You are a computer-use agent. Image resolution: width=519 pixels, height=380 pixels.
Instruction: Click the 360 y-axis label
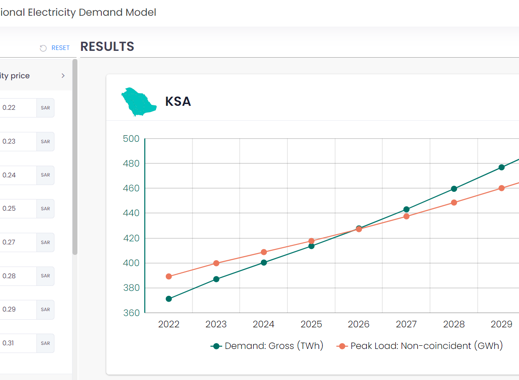click(131, 313)
